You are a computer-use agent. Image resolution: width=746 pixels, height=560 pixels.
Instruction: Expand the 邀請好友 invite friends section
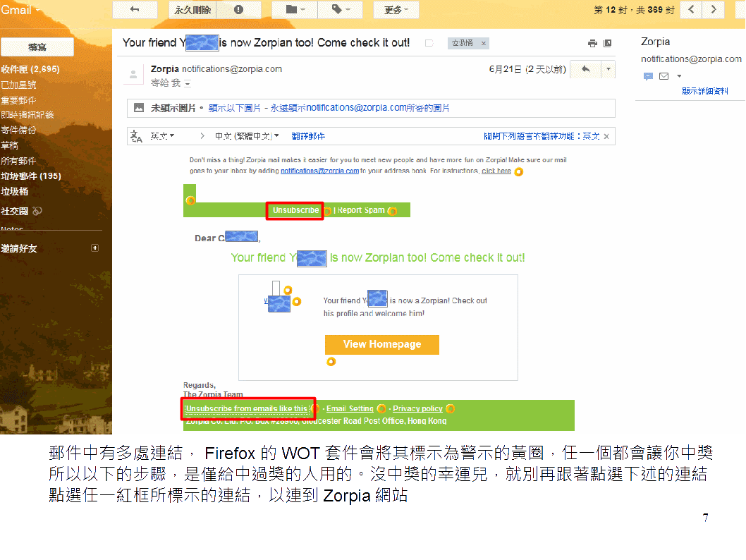(94, 248)
